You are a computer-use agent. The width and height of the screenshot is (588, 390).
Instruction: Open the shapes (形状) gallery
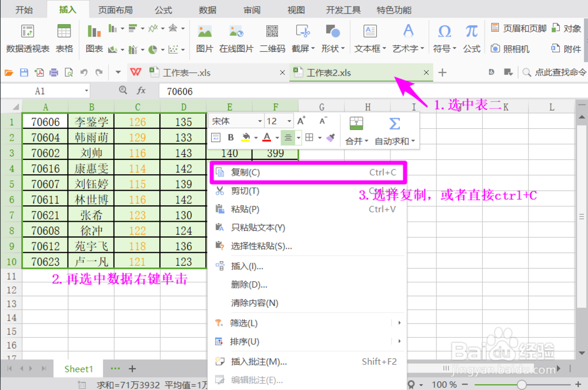click(333, 39)
